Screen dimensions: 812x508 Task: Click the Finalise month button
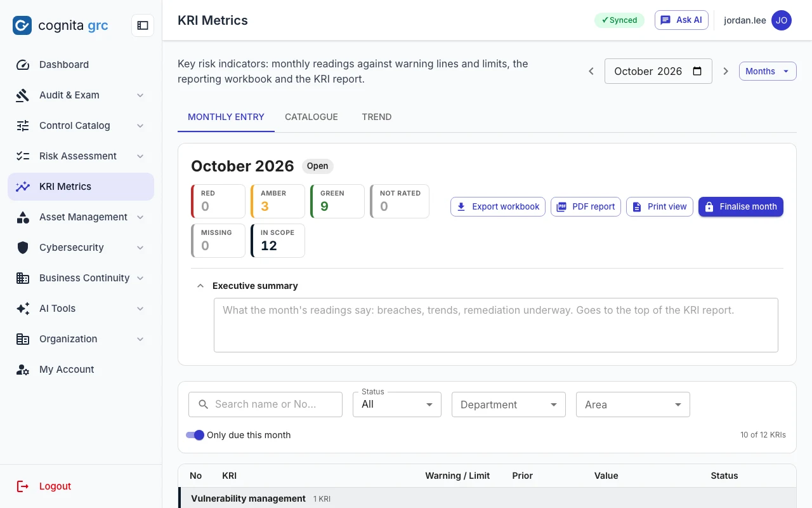(741, 206)
